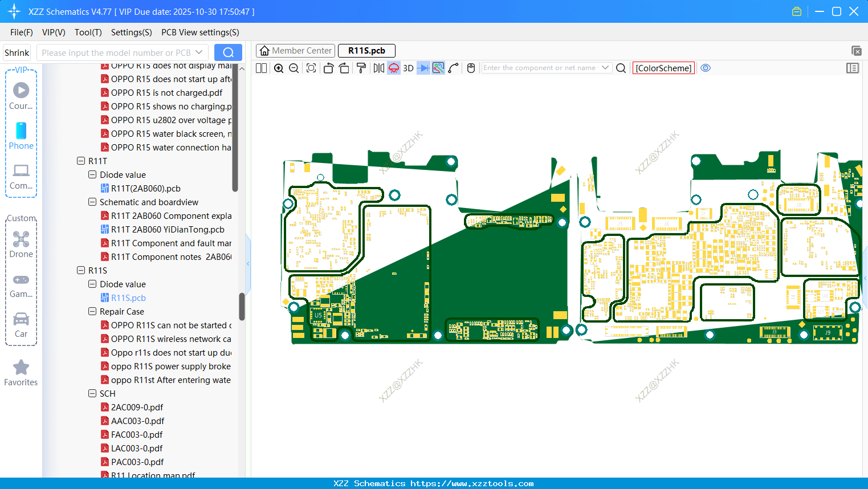Collapse Diode value under R11S
This screenshot has width=868, height=489.
(x=92, y=284)
